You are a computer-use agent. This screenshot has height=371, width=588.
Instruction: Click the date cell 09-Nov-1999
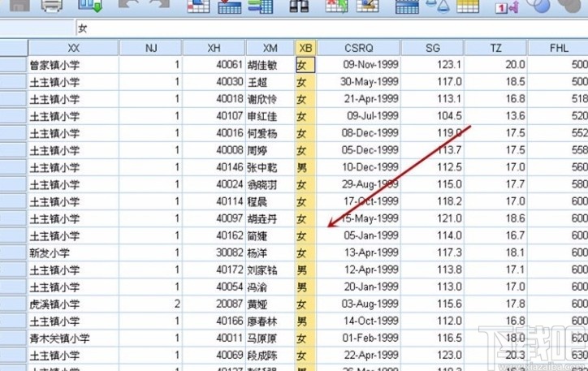359,65
